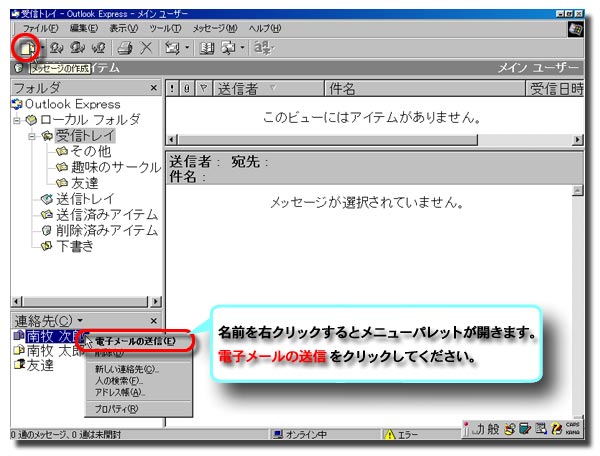Select the 送信済みアイテム folder
Image resolution: width=600 pixels, height=456 pixels.
[107, 214]
